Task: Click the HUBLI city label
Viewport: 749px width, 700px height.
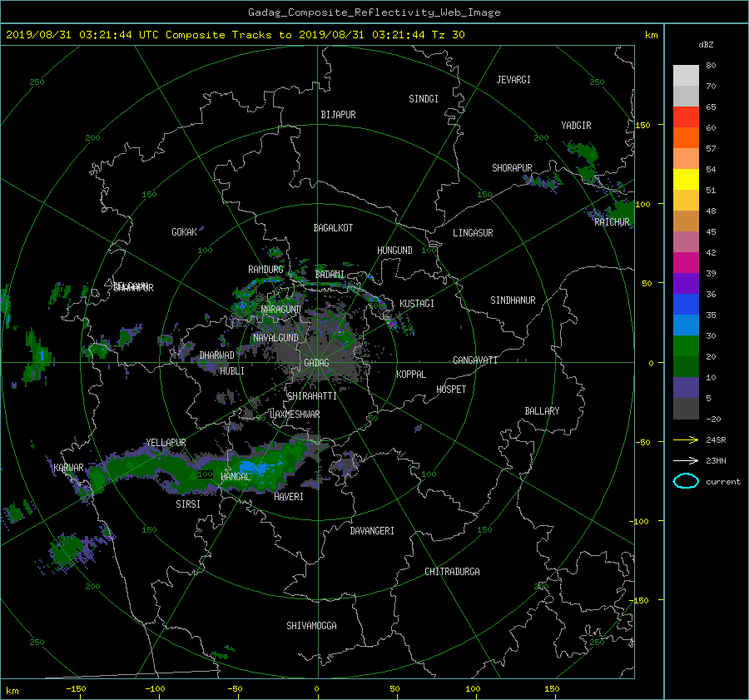Action: point(232,370)
